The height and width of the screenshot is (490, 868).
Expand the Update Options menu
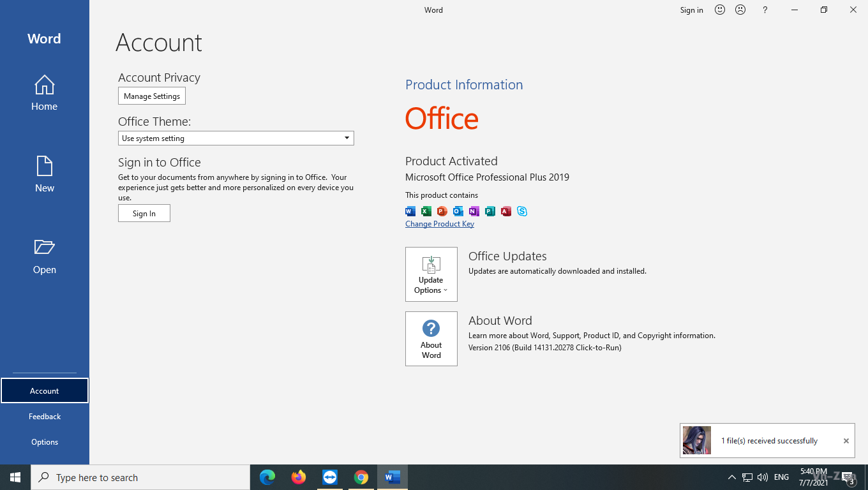point(431,274)
